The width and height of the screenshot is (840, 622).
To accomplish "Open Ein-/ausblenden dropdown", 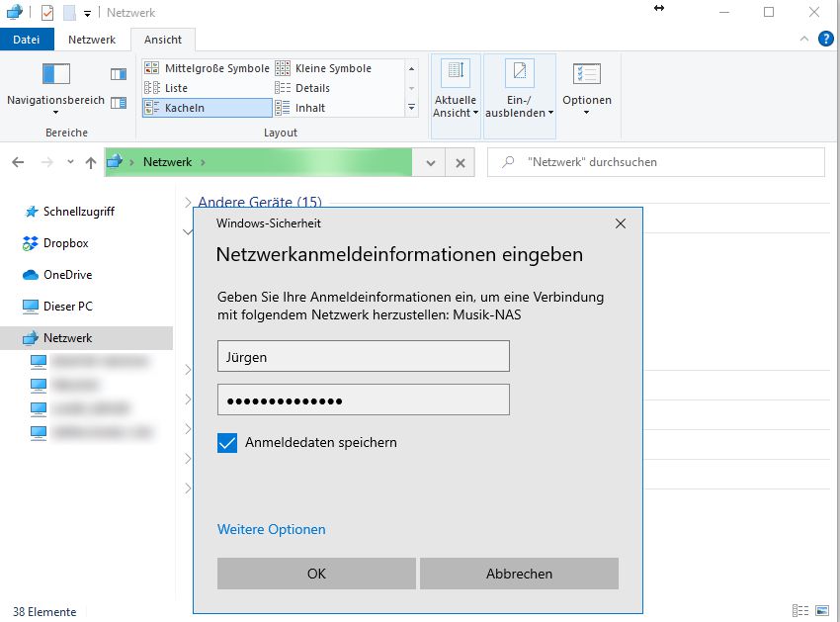I will (x=520, y=96).
